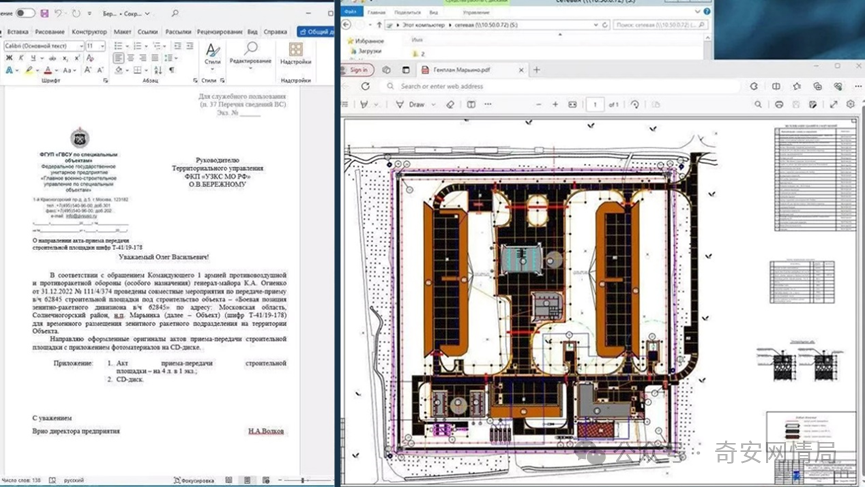Expand numbered list options arrow

146,46
